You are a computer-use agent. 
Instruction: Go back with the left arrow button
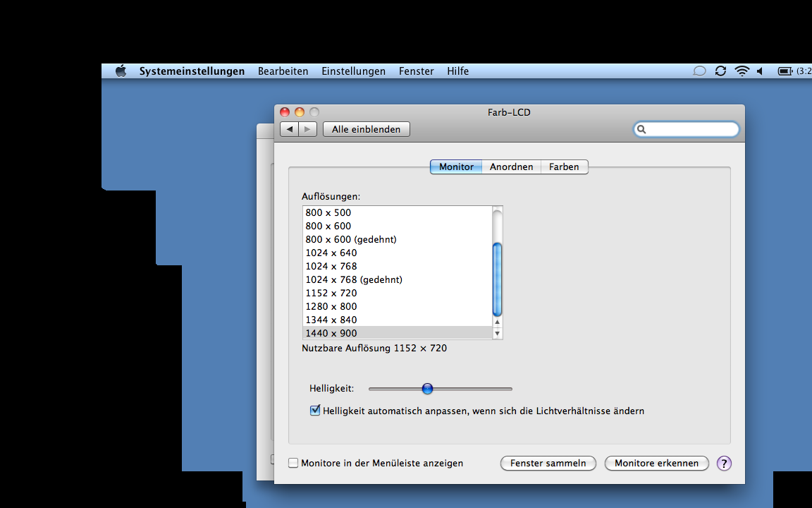click(x=290, y=129)
